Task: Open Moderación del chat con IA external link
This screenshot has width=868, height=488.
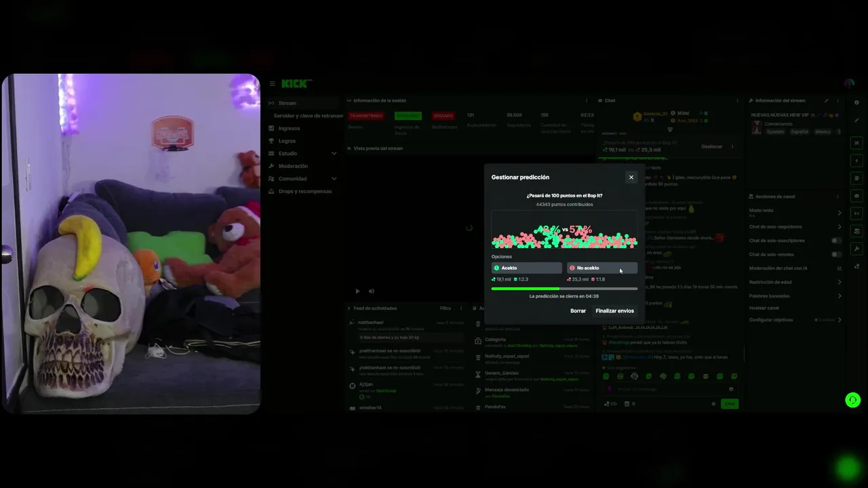Action: [839, 268]
